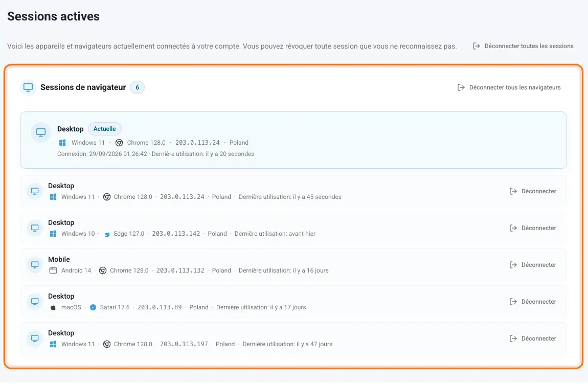Screen dimensions: 588x384
Task: Select IP address 203.0.113.142
Action: pyautogui.click(x=176, y=234)
